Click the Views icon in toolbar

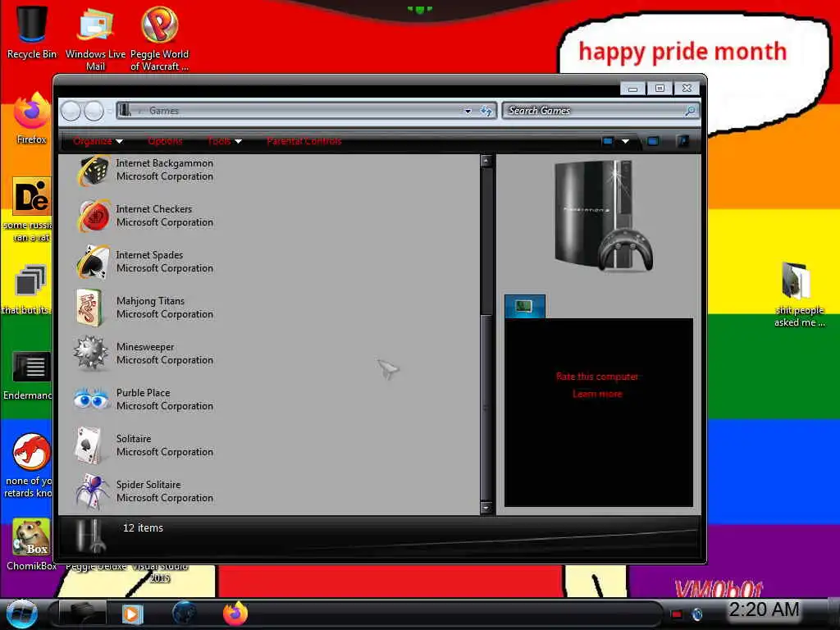click(608, 141)
